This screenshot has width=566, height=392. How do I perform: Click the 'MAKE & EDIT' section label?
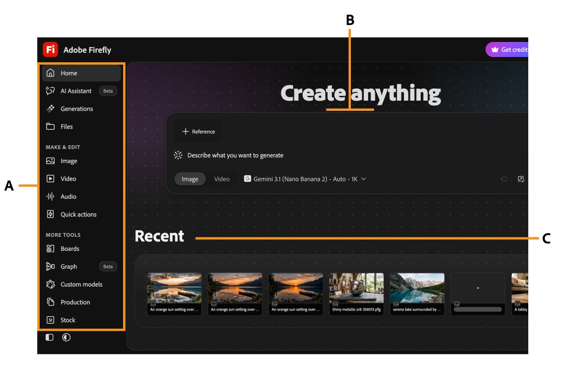tap(63, 147)
